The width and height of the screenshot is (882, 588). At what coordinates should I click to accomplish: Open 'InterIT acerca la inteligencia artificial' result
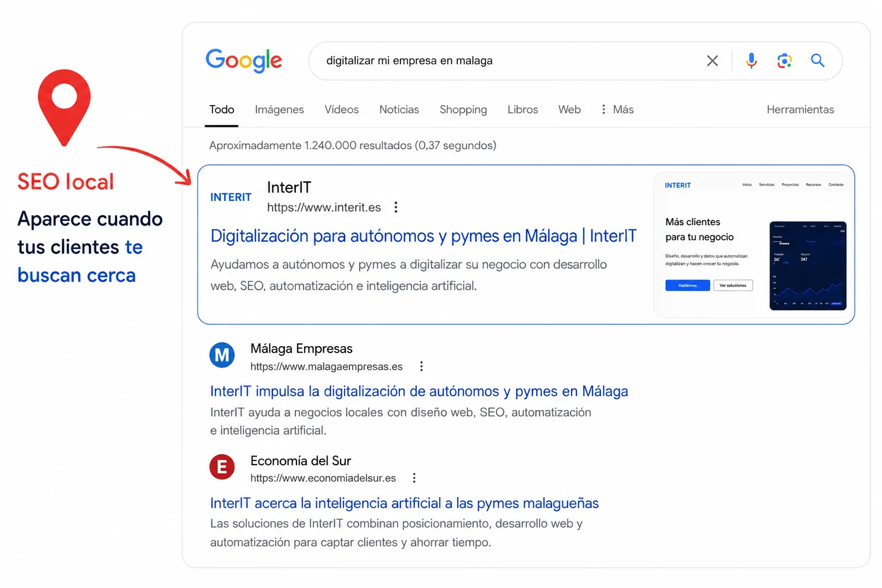[x=405, y=504]
